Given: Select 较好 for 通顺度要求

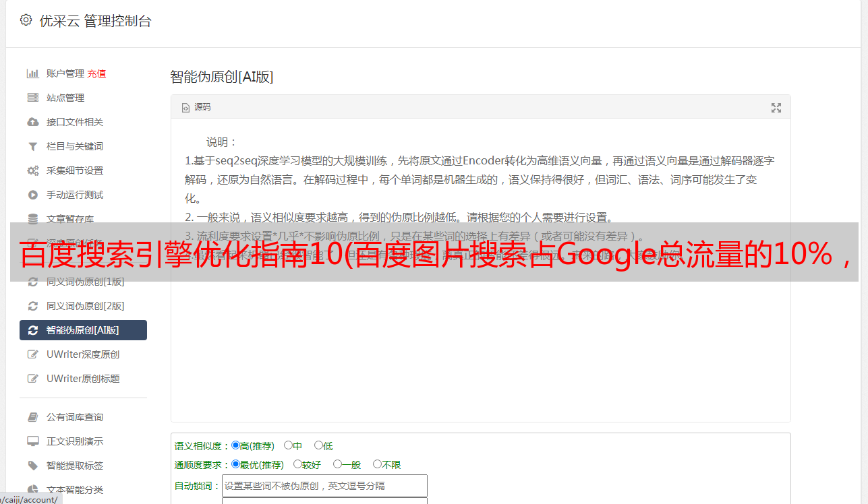Looking at the screenshot, I should click(297, 464).
